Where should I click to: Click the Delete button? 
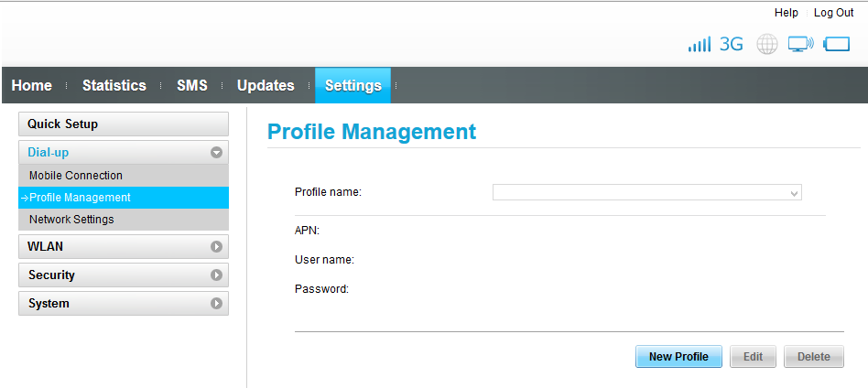pos(814,357)
